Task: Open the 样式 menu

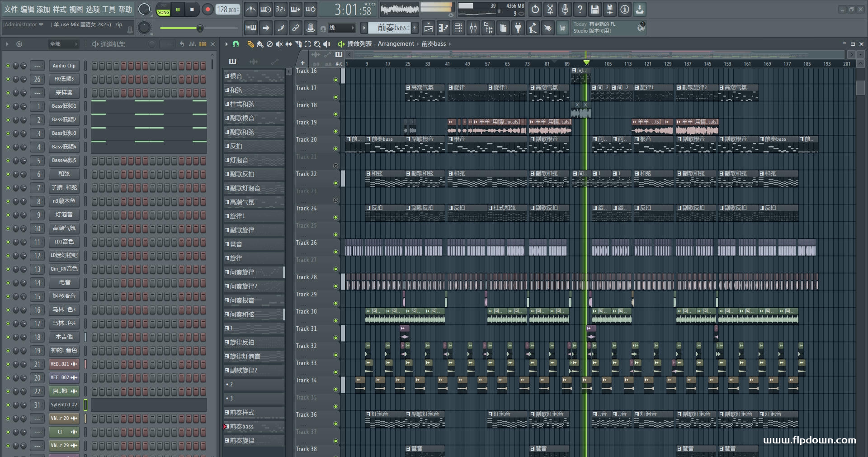Action: coord(60,9)
